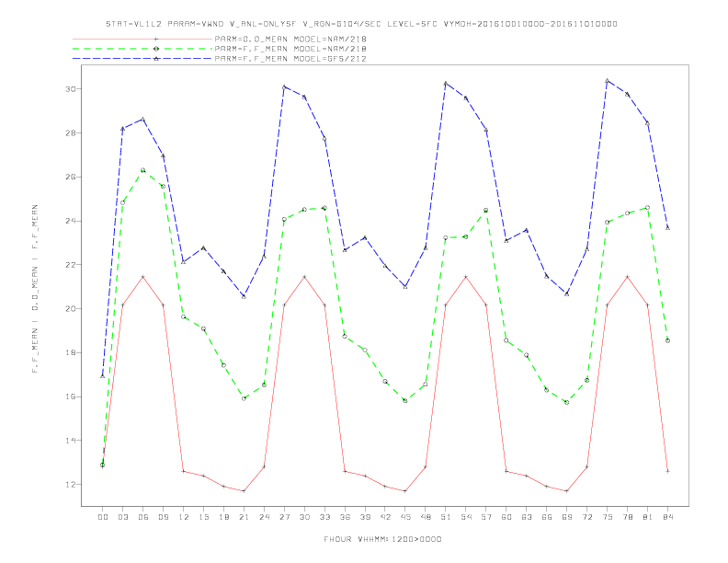Click the green dashed legend line sample
The image size is (728, 563).
click(142, 49)
